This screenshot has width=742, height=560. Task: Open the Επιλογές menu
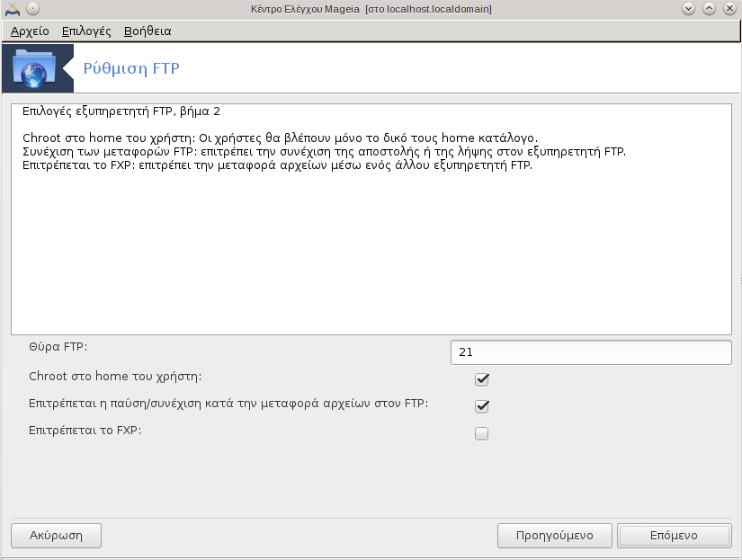click(x=86, y=31)
